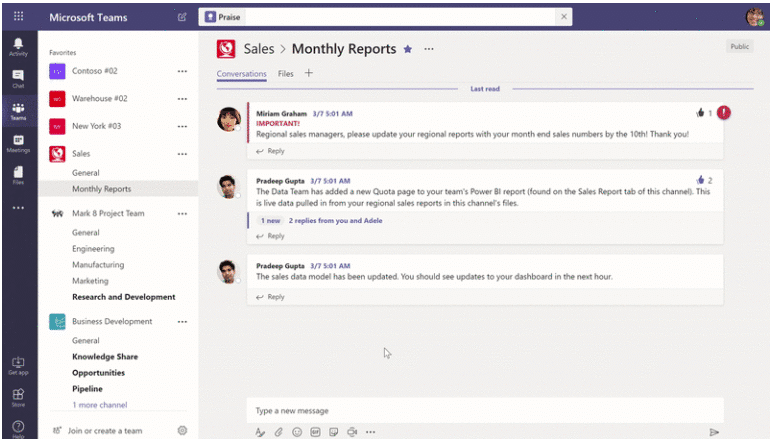Open the sticker picker
The height and width of the screenshot is (439, 773).
(x=334, y=432)
